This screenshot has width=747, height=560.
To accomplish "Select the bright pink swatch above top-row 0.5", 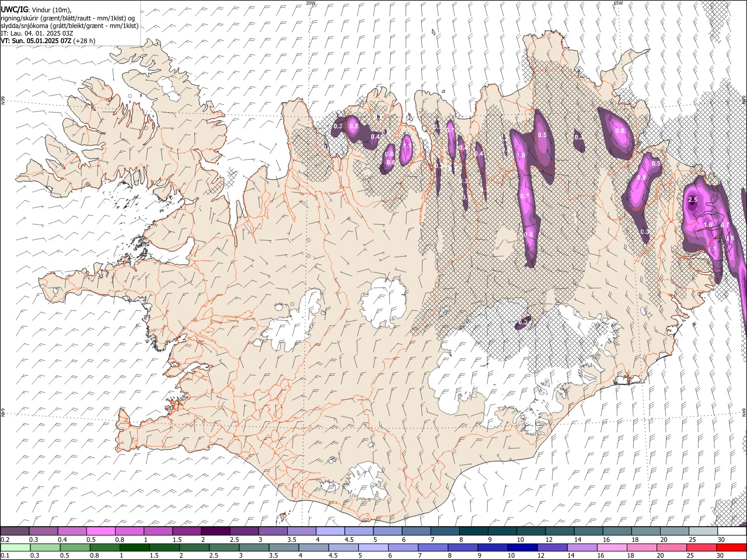I will pos(101,531).
